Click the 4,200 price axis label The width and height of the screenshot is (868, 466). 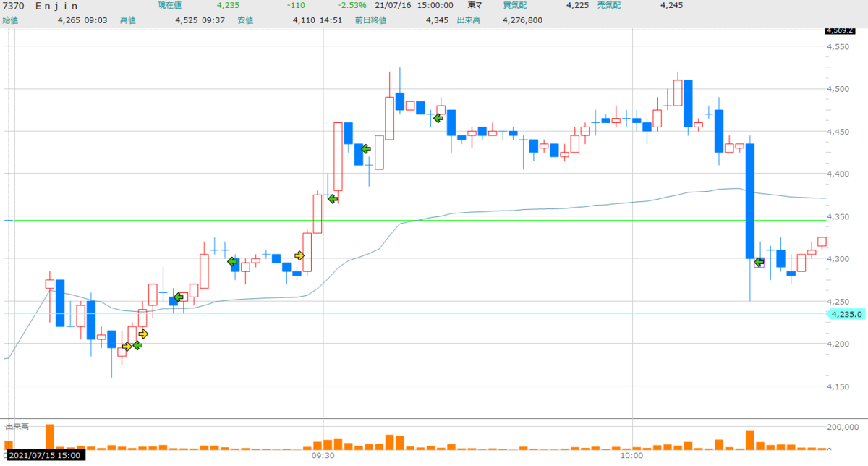coord(838,344)
